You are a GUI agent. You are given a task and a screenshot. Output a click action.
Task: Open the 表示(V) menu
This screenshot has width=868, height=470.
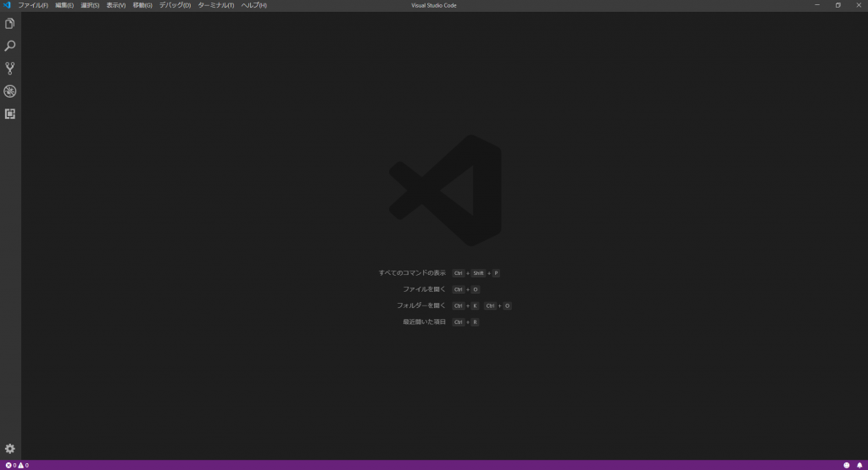[x=115, y=5]
